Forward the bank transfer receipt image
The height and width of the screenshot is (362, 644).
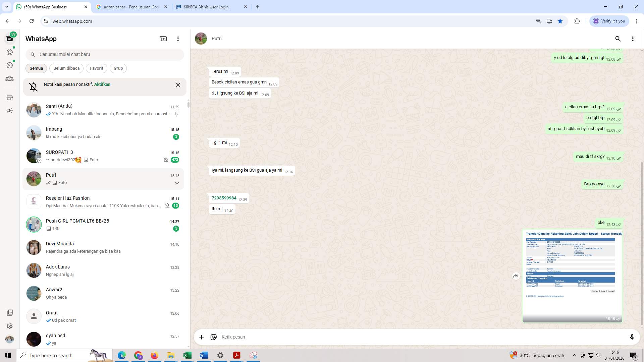516,276
